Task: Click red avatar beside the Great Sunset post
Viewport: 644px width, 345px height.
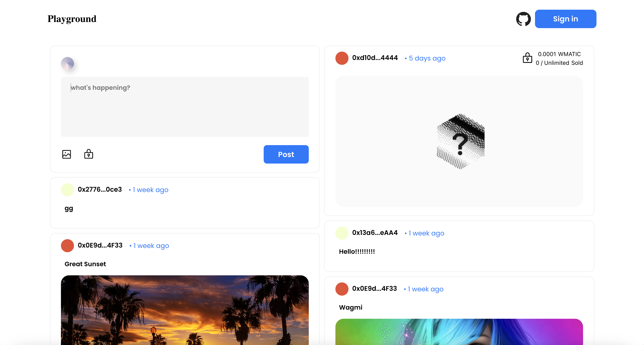Action: pyautogui.click(x=67, y=246)
